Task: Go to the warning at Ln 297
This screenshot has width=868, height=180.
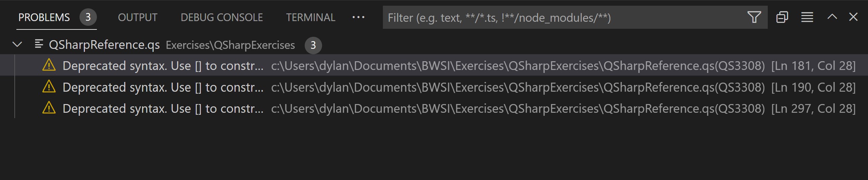Action: point(163,108)
